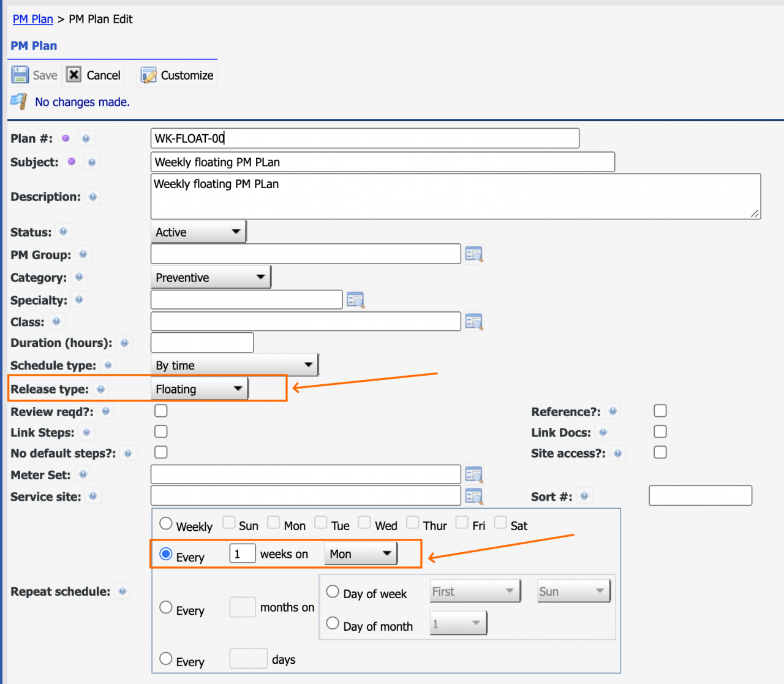The image size is (784, 684).
Task: Open the Status dropdown showing Active
Action: (x=198, y=232)
